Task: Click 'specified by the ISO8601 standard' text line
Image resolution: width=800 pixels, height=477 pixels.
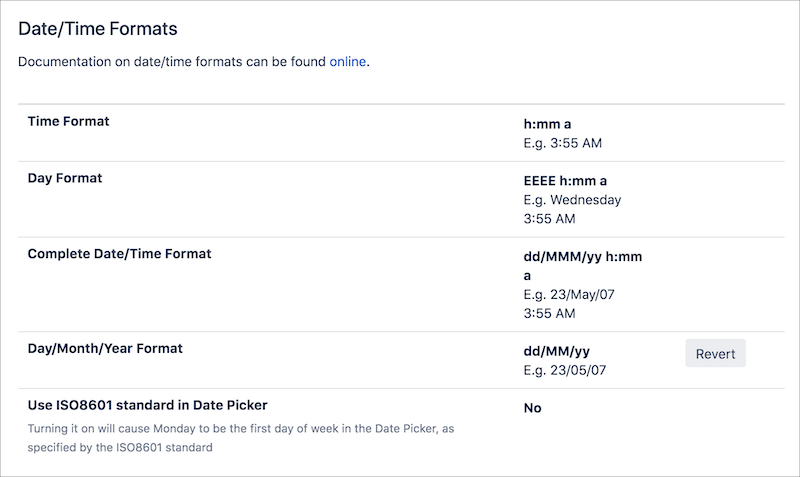Action: click(120, 447)
